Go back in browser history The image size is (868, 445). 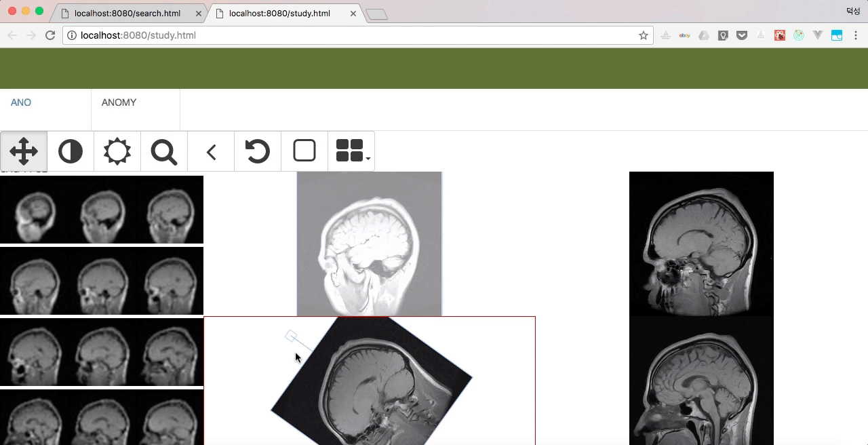12,35
